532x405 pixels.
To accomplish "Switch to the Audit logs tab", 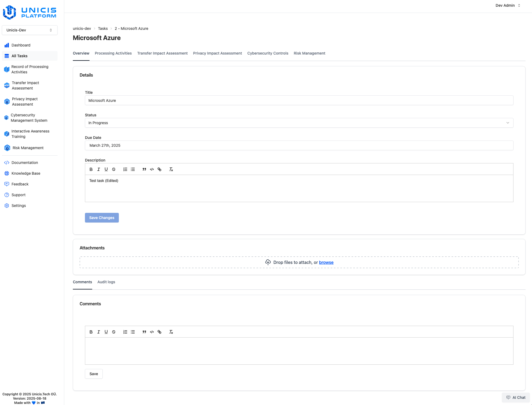I will 106,282.
